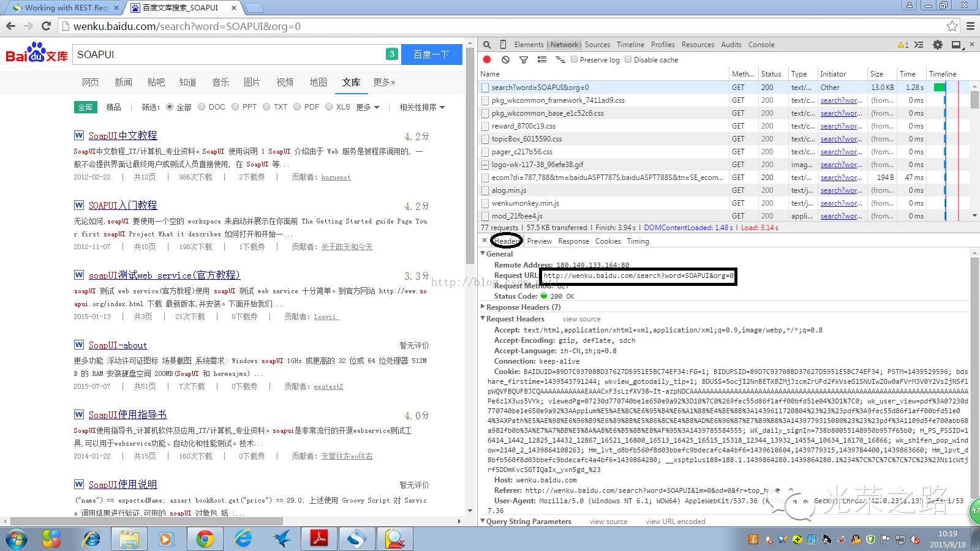Viewport: 980px width, 551px height.
Task: Click the 百度一下 search button
Action: tap(431, 54)
